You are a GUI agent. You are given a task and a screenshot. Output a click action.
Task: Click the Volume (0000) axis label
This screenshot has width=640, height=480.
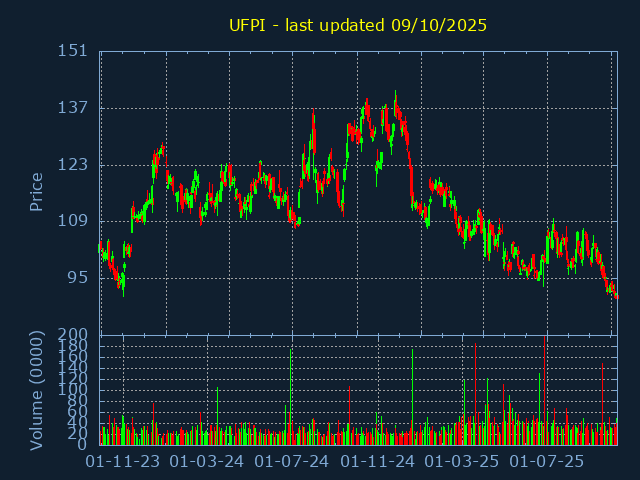pos(36,389)
